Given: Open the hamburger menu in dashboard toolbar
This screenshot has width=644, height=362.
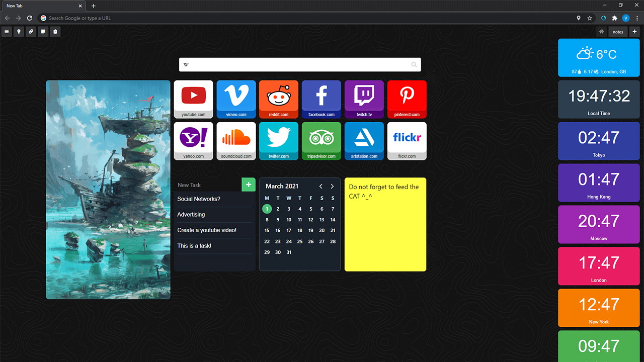Looking at the screenshot, I should coord(7,32).
